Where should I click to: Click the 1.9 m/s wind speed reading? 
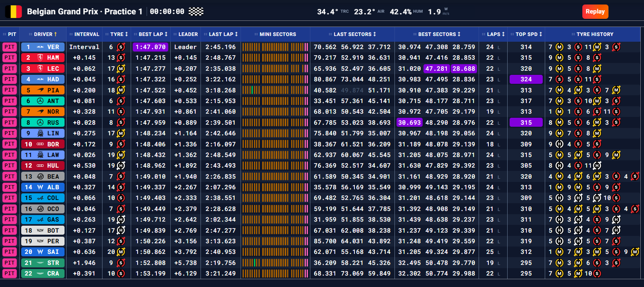tap(439, 12)
